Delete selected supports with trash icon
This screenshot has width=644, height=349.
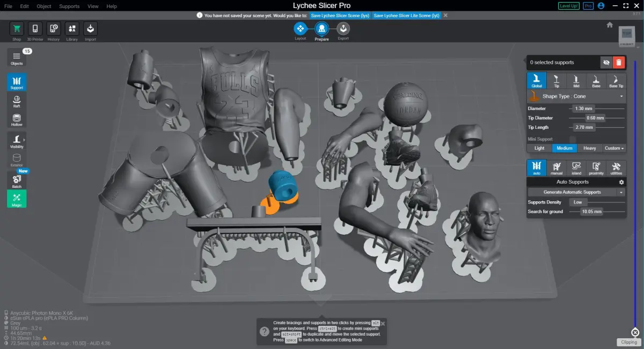619,63
